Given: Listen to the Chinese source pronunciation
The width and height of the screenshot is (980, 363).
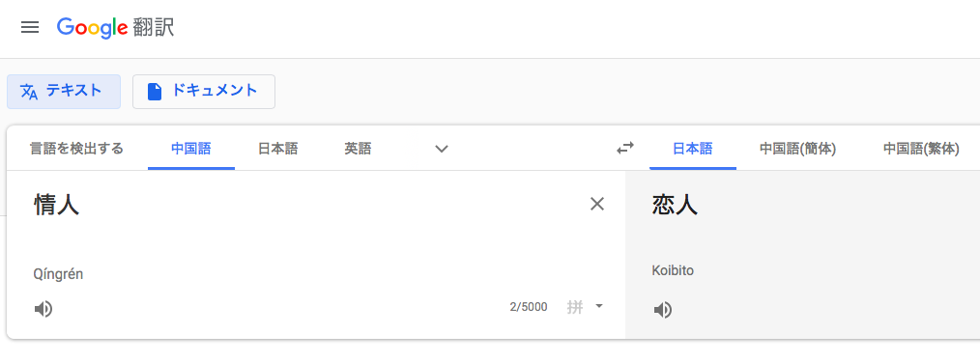Looking at the screenshot, I should pyautogui.click(x=43, y=309).
